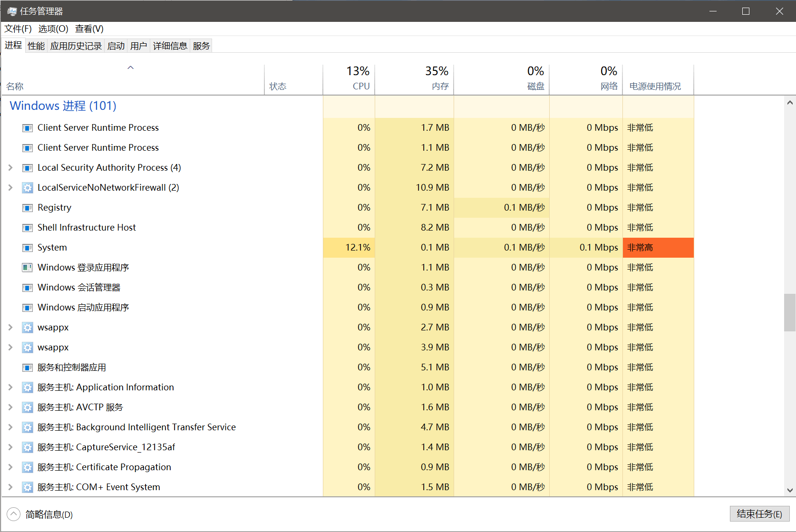Select the System process row name
The height and width of the screenshot is (532, 796).
point(52,248)
